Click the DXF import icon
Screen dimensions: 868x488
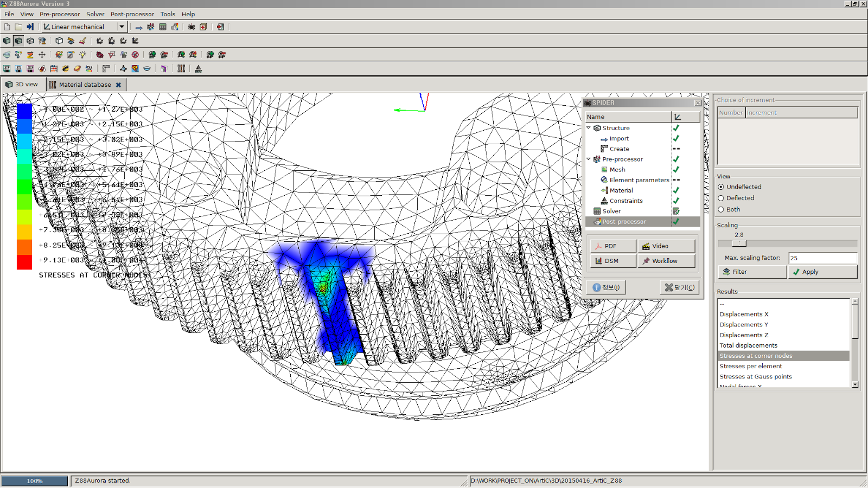tap(30, 68)
